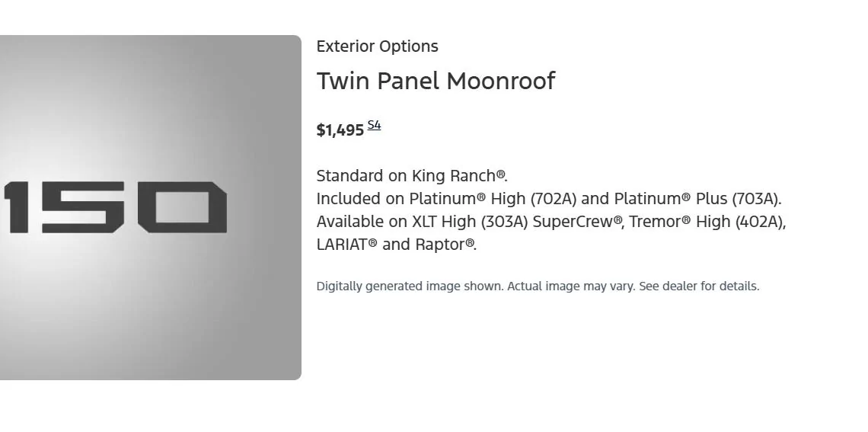
Task: Click the Twin Panel Moonroof heading
Action: 436,81
